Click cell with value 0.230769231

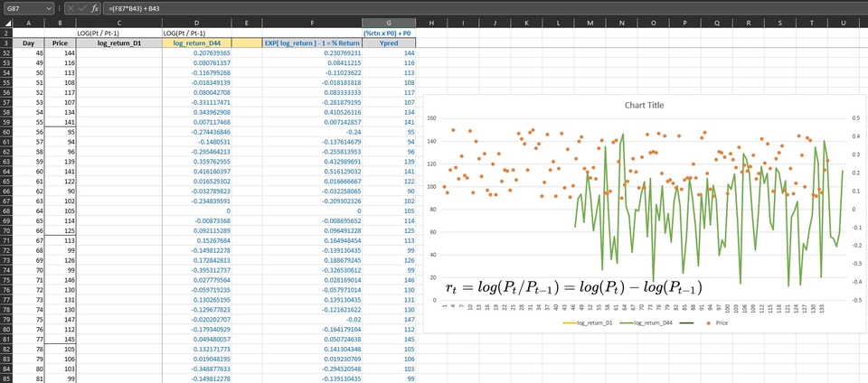click(x=312, y=53)
